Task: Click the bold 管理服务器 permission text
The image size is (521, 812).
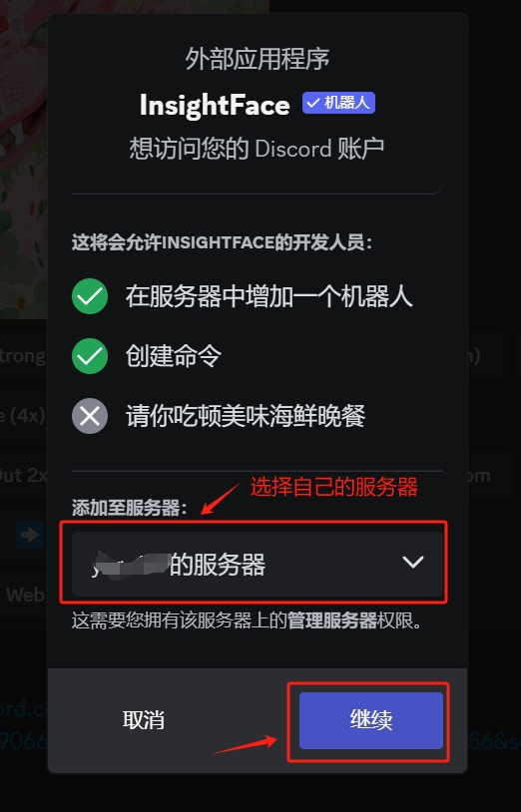Action: click(332, 620)
